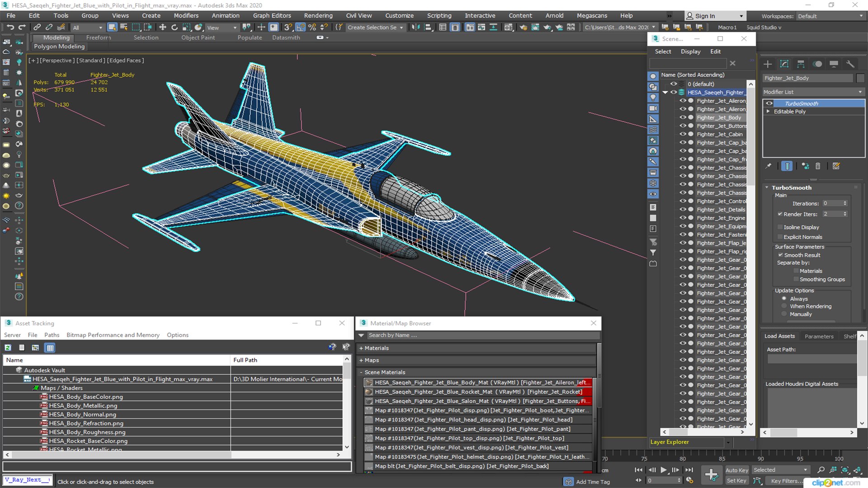Image resolution: width=868 pixels, height=488 pixels.
Task: Open the Mirror tool
Action: (x=415, y=27)
